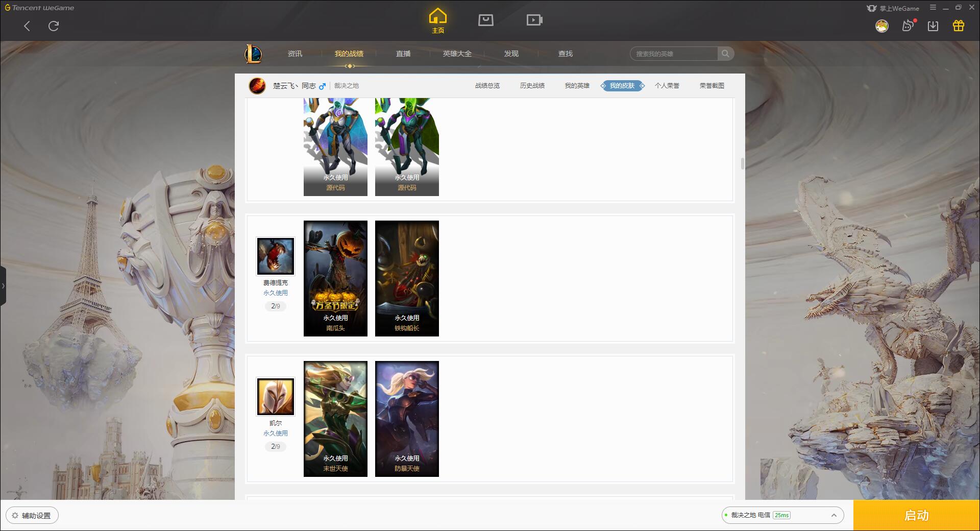Click the 掌上WeGame mobile link

893,8
